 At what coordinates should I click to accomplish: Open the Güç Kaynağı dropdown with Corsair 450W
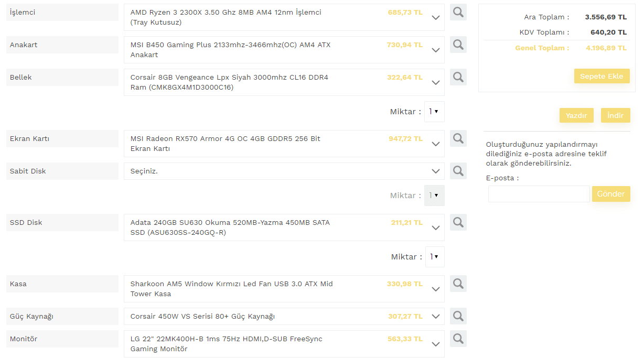(284, 317)
